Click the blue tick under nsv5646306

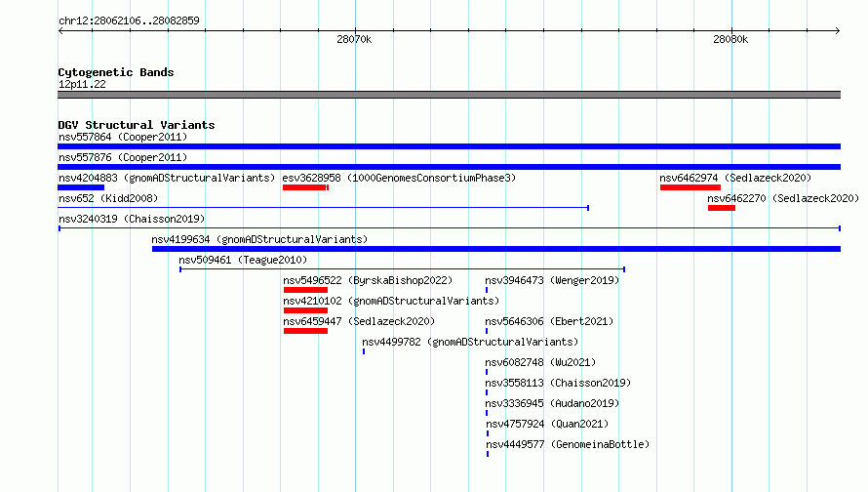coord(487,331)
